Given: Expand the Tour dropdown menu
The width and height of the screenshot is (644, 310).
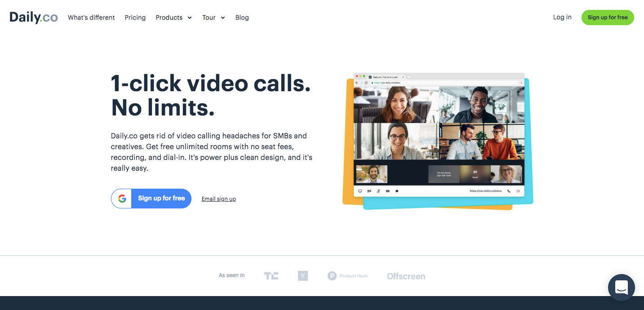Looking at the screenshot, I should click(x=213, y=18).
